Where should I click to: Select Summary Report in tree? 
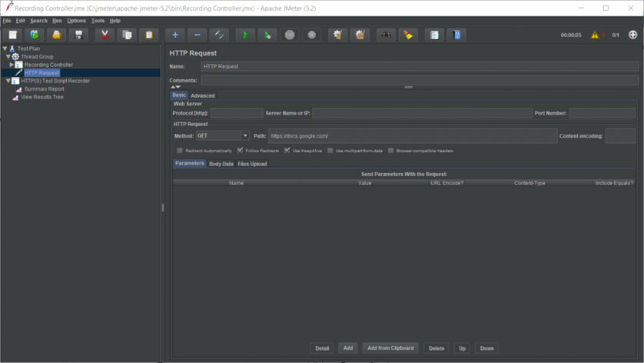point(44,88)
